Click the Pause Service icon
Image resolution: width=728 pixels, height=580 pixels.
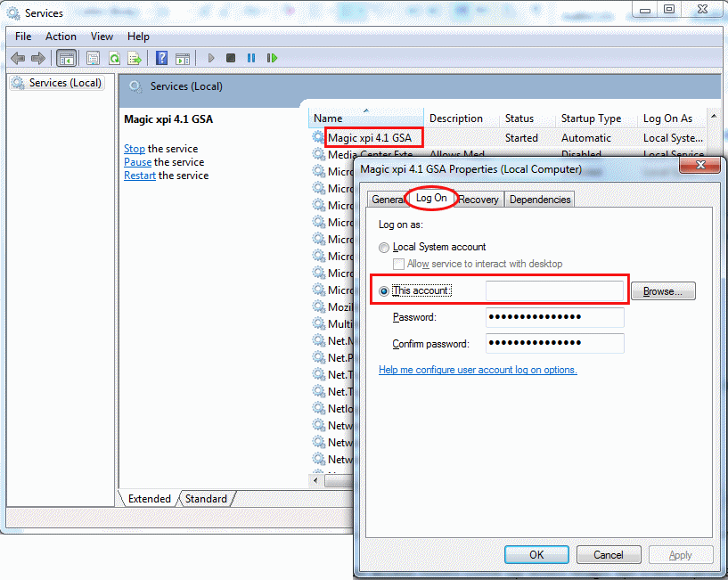click(x=251, y=58)
